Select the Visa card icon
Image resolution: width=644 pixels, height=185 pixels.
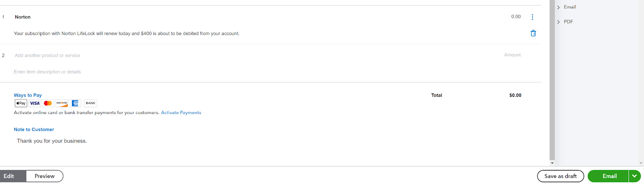35,103
